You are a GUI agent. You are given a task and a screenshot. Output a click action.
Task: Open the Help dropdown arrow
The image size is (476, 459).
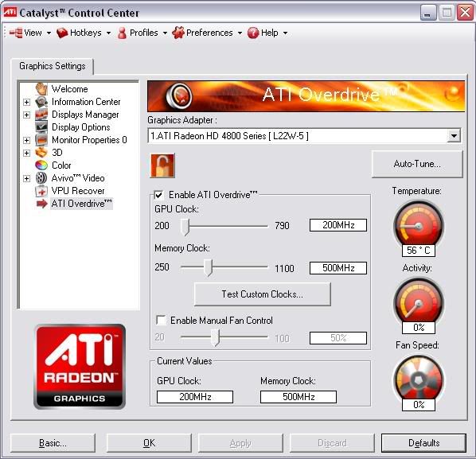[285, 33]
